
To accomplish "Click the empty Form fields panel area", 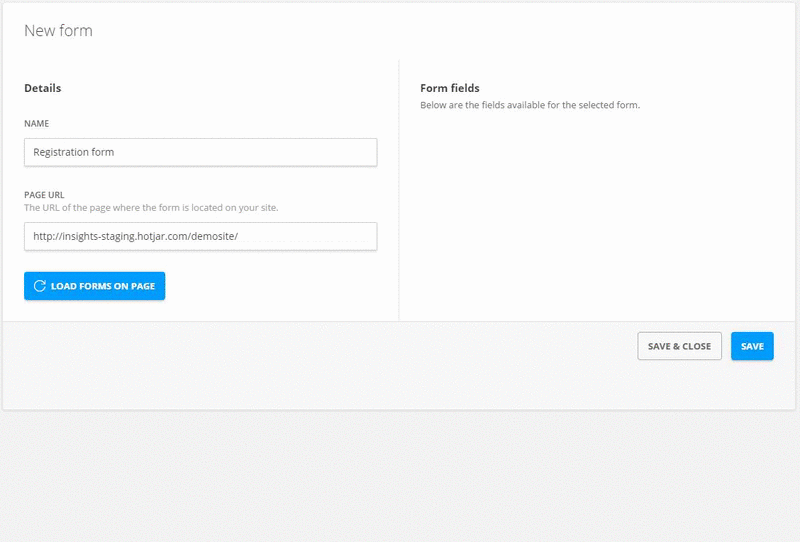I will (x=590, y=220).
